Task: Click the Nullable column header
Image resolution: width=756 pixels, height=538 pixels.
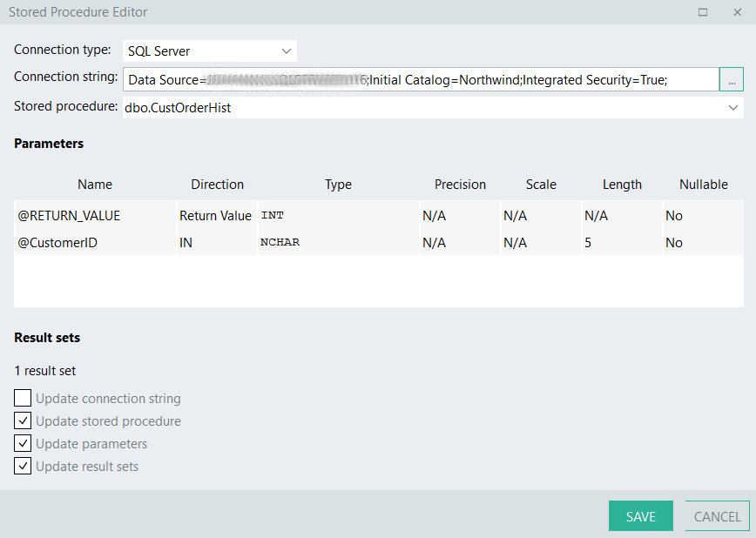Action: point(703,184)
